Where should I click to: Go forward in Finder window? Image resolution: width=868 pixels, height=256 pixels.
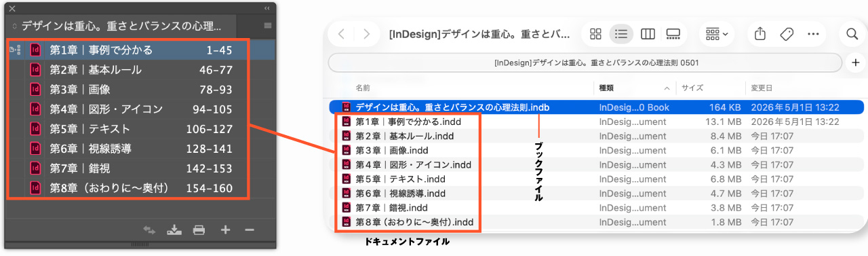[x=367, y=34]
